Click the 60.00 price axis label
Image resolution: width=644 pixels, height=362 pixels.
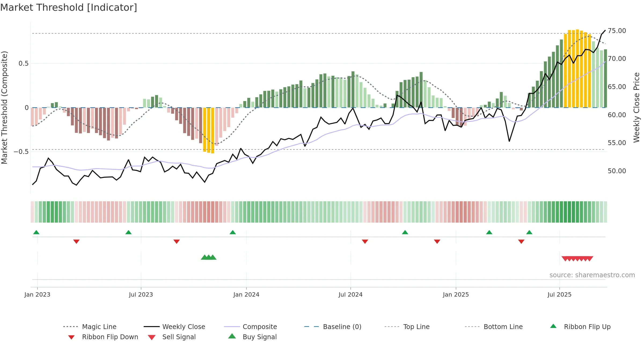click(x=617, y=115)
